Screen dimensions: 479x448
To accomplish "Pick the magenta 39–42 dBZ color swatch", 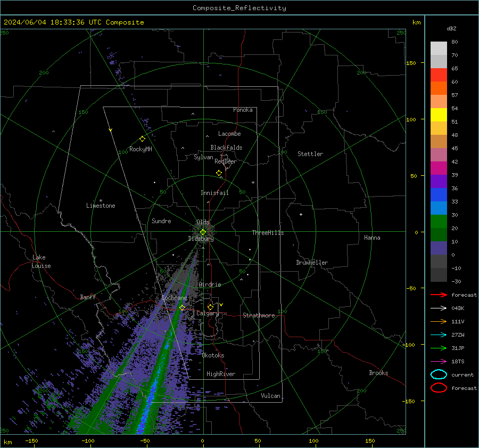I will click(439, 168).
